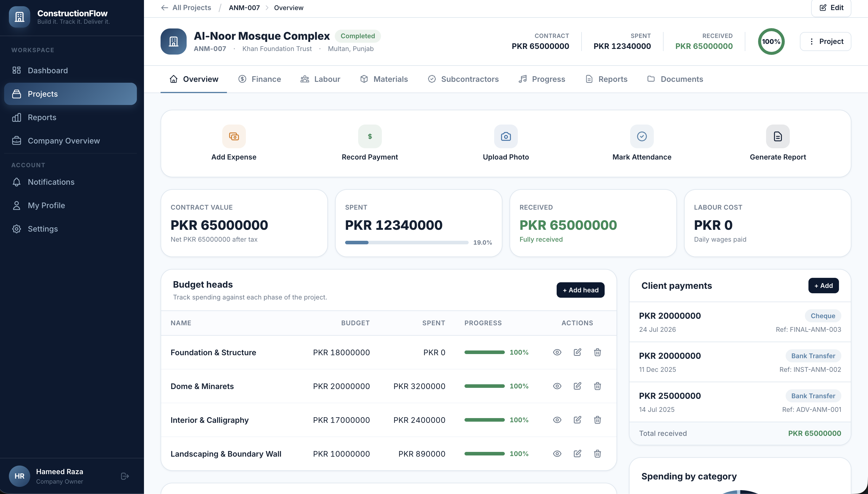868x494 pixels.
Task: Click the HR user avatar
Action: pyautogui.click(x=19, y=476)
